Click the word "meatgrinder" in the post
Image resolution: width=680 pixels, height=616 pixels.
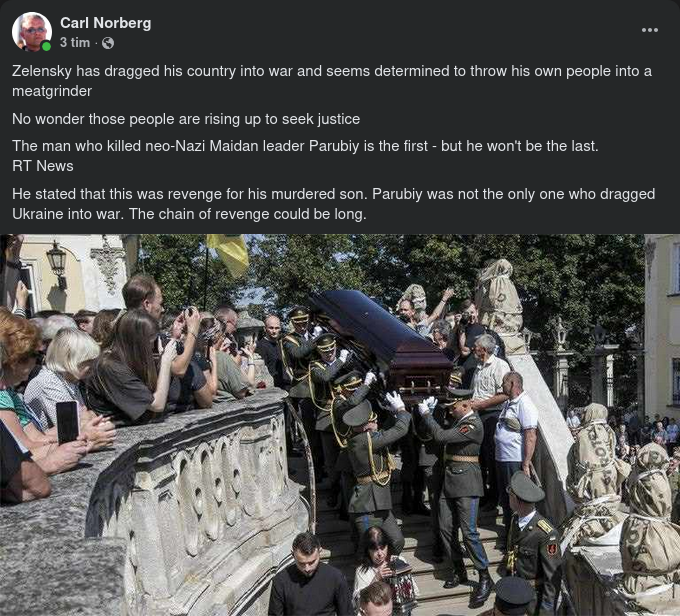[52, 91]
